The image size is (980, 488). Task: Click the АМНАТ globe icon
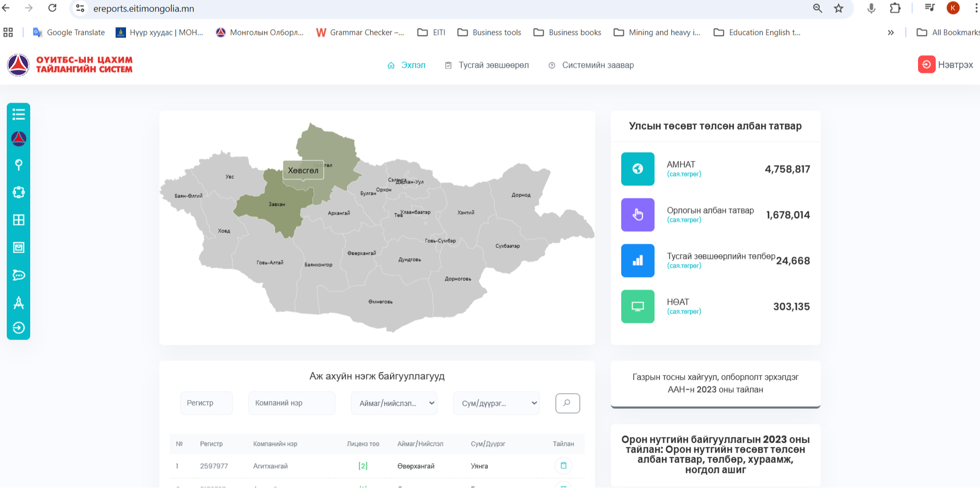pyautogui.click(x=637, y=169)
